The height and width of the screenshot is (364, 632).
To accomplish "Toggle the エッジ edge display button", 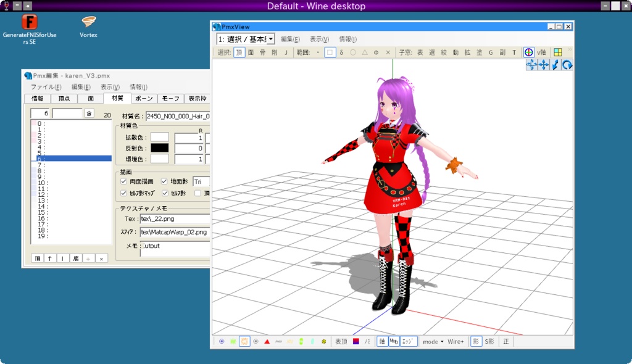I will tap(407, 341).
